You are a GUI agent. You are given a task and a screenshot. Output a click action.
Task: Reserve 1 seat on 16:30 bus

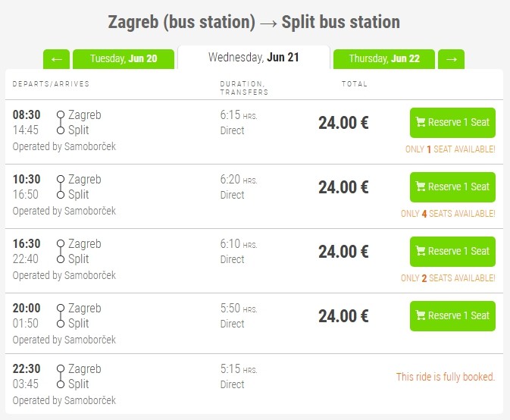(452, 252)
